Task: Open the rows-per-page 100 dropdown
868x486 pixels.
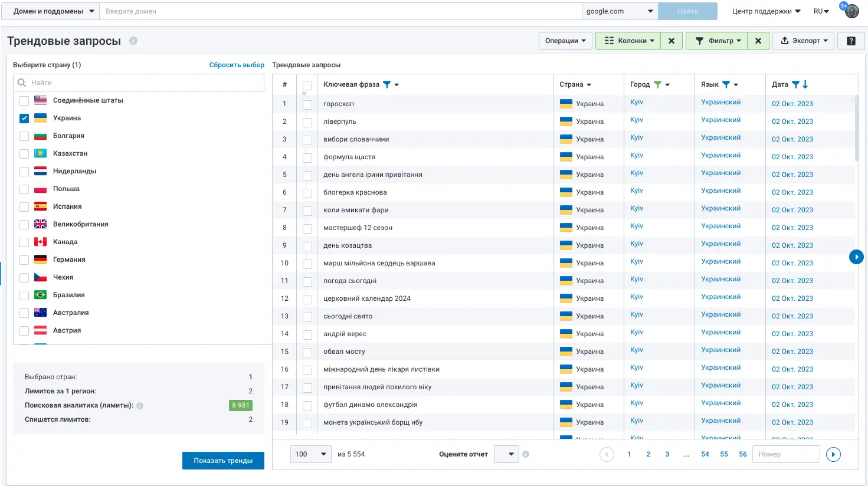Action: click(311, 454)
